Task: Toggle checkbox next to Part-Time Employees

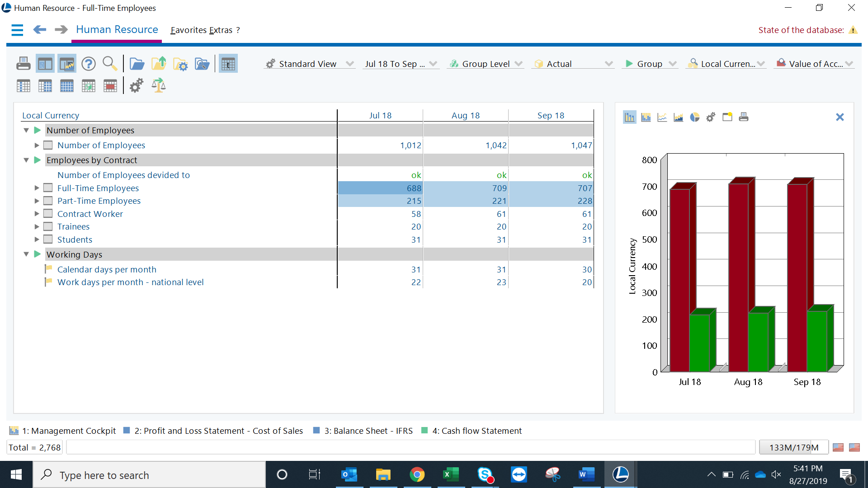Action: (48, 200)
